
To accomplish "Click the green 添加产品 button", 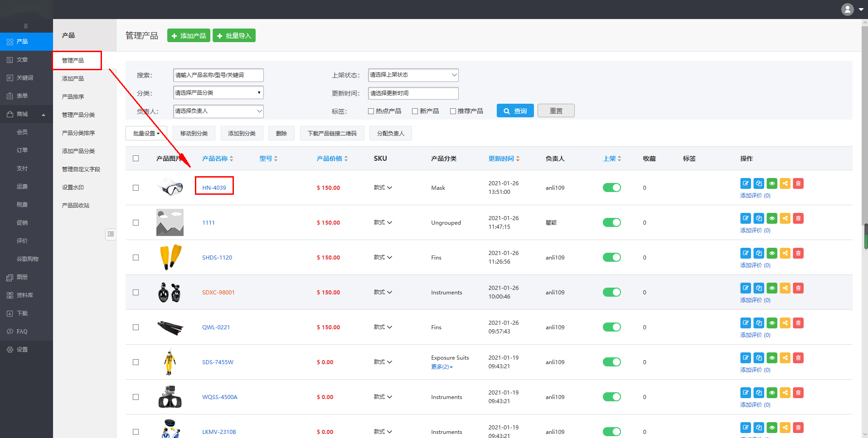I will (189, 35).
